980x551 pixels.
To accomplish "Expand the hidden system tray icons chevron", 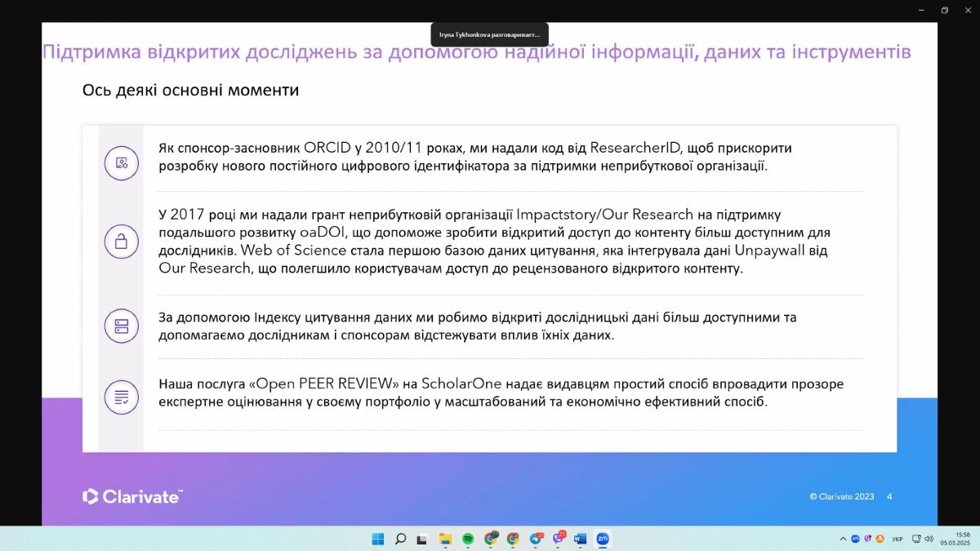I will [x=843, y=539].
